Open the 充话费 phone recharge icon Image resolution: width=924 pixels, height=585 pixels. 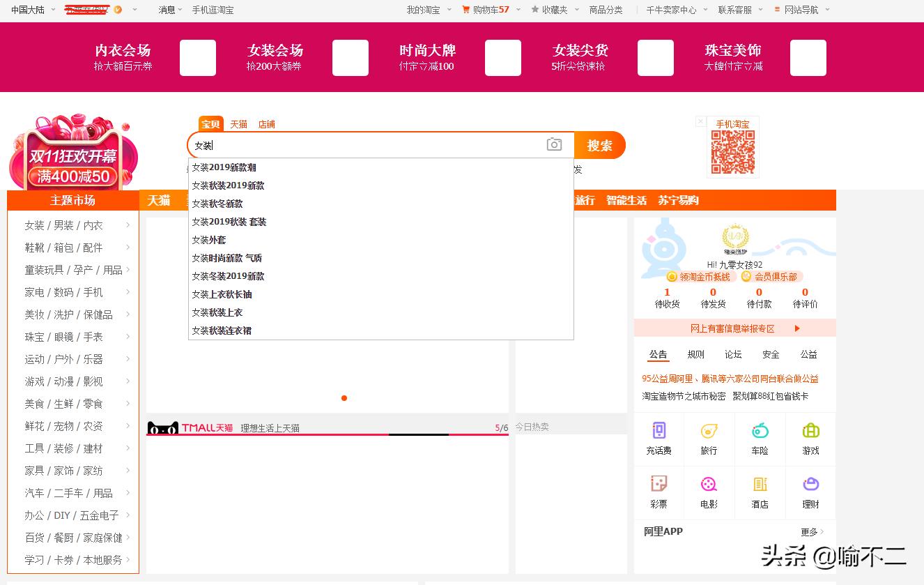click(x=658, y=439)
